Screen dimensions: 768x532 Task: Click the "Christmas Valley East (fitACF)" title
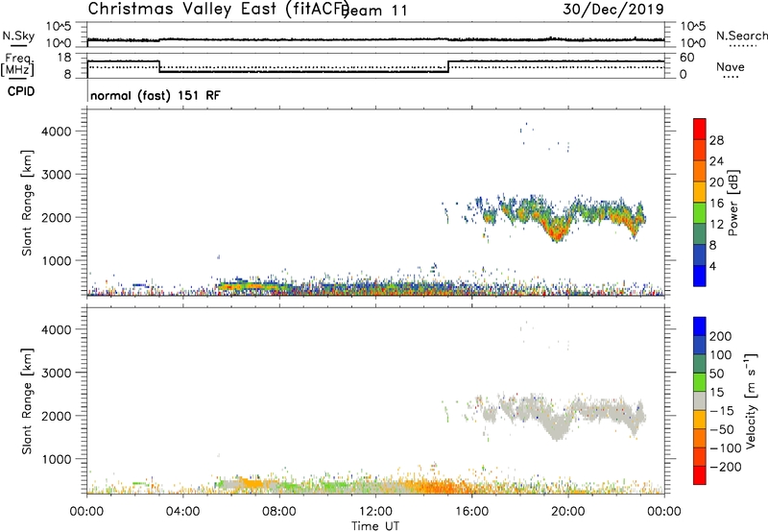point(218,10)
